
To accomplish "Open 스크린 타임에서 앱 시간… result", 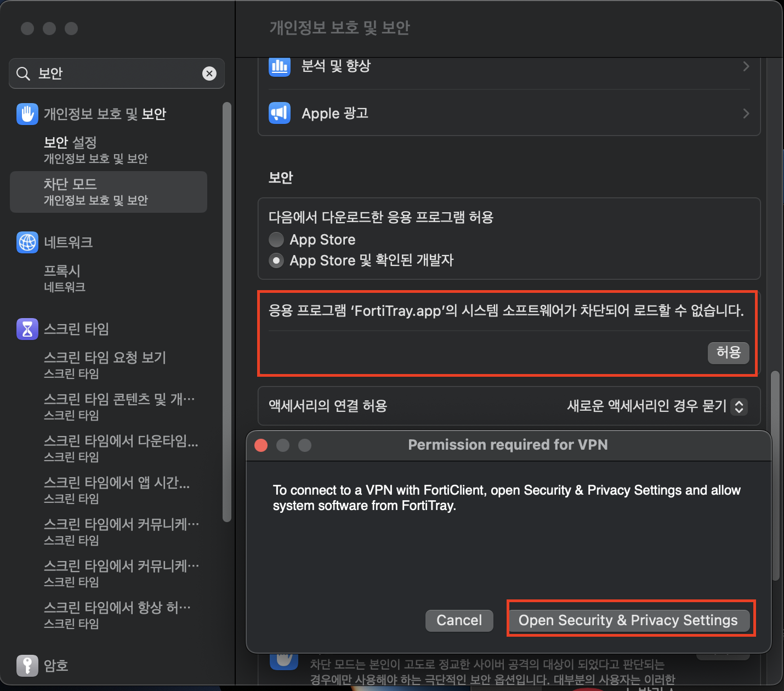I will coord(109,490).
